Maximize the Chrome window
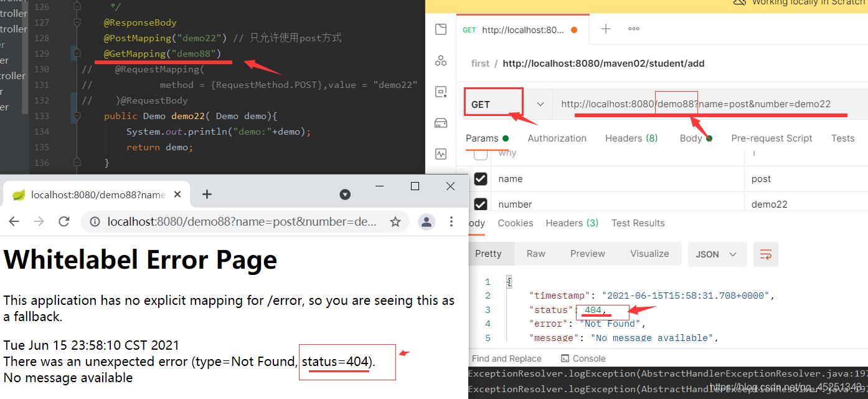Viewport: 868px width, 399px height. pyautogui.click(x=415, y=186)
